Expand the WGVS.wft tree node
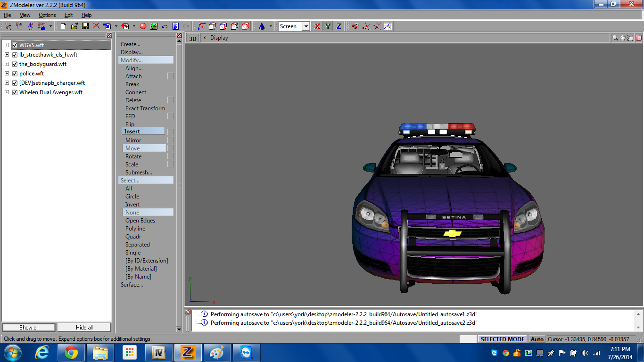This screenshot has width=644, height=362. [x=7, y=45]
